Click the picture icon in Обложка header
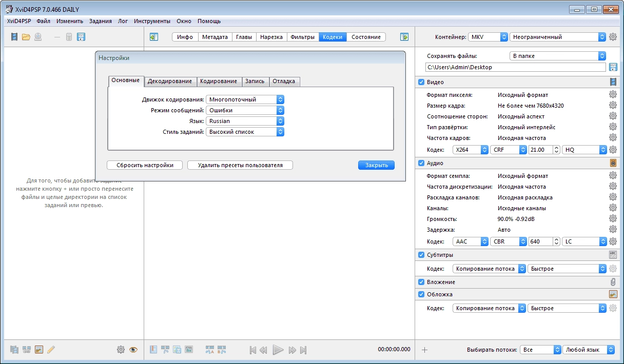This screenshot has width=624, height=364. 613,294
